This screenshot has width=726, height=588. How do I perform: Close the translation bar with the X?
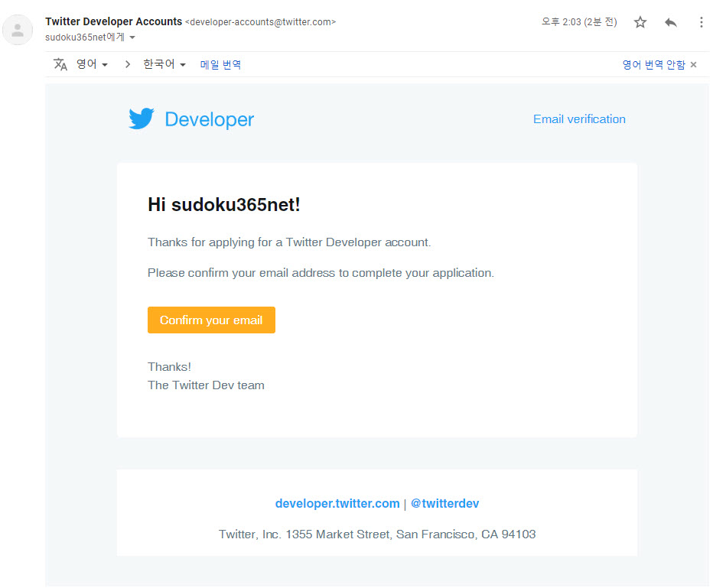(694, 65)
